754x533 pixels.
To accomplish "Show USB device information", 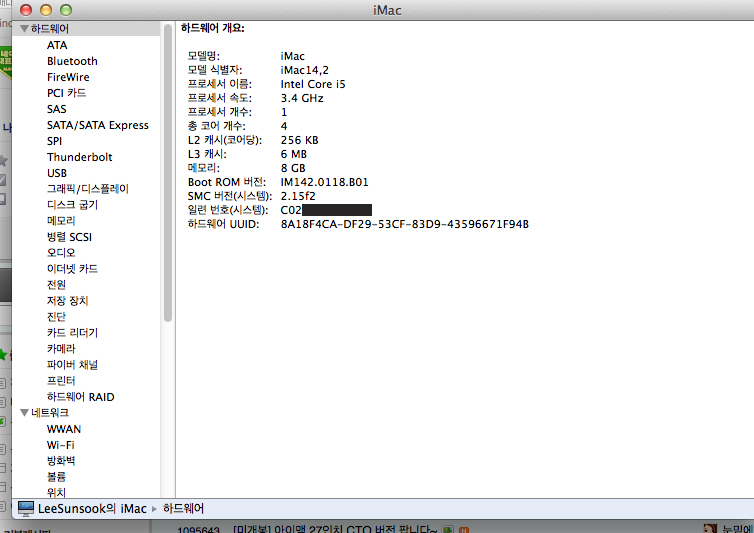I will [x=57, y=173].
